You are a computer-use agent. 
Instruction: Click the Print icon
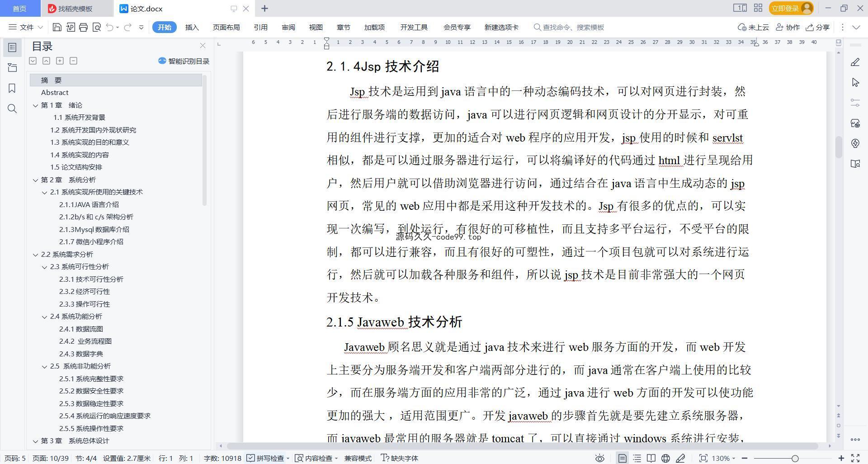pyautogui.click(x=83, y=27)
